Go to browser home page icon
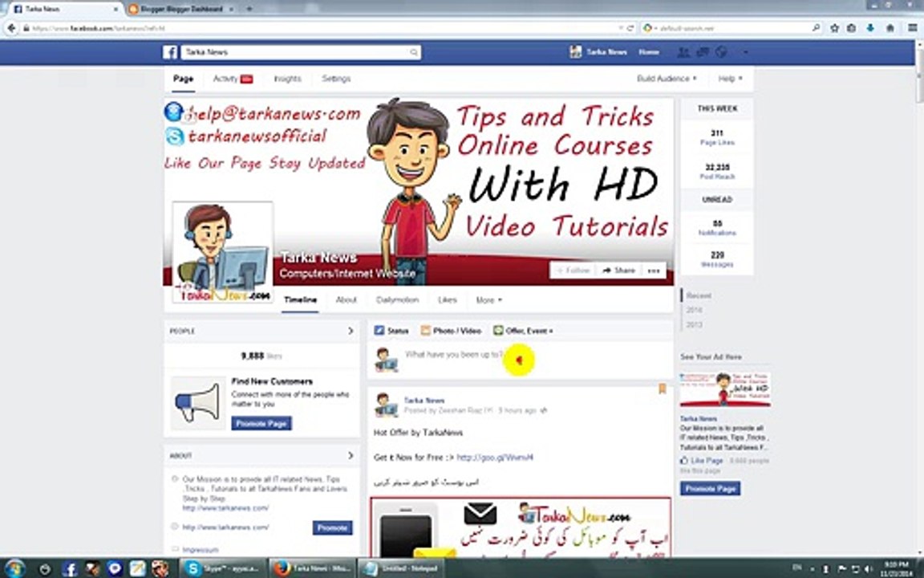The image size is (924, 578). [890, 28]
